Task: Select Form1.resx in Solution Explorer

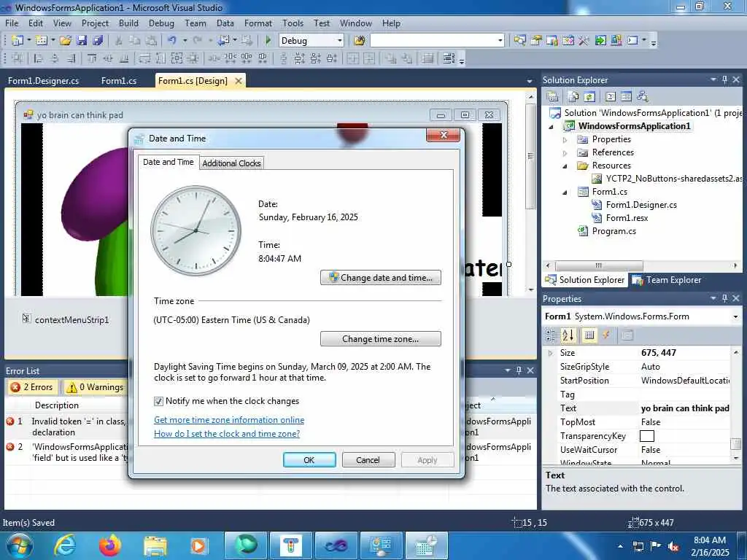Action: [627, 218]
